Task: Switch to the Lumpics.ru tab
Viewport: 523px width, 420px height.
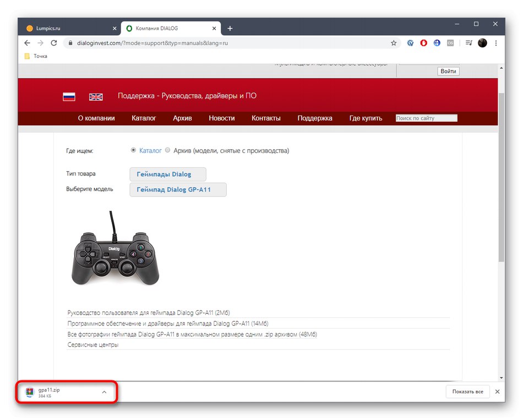Action: (69, 29)
